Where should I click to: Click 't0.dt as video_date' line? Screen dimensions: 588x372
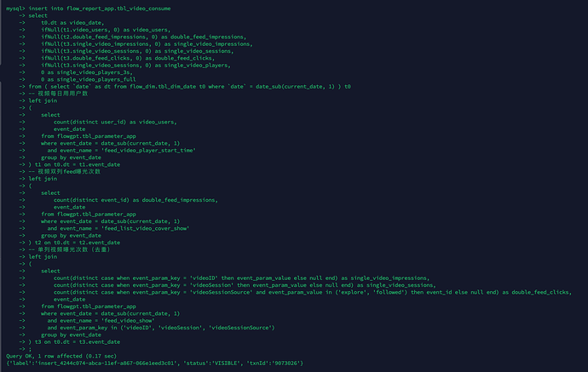coord(72,22)
